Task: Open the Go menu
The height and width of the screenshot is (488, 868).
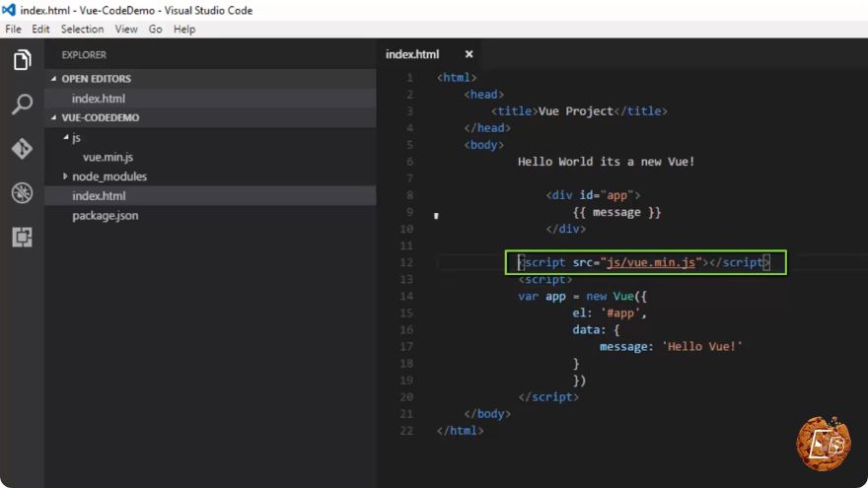Action: coord(155,30)
